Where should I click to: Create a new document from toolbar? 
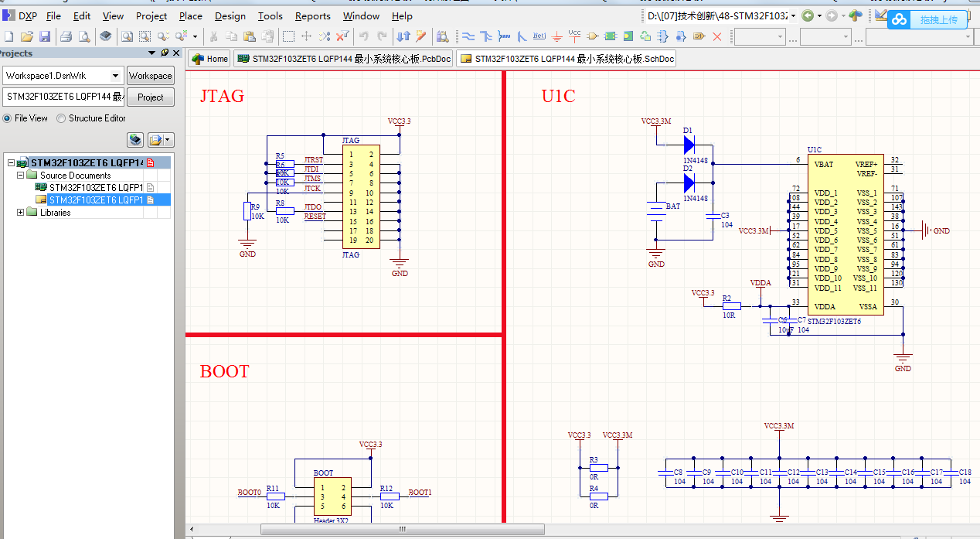[9, 36]
